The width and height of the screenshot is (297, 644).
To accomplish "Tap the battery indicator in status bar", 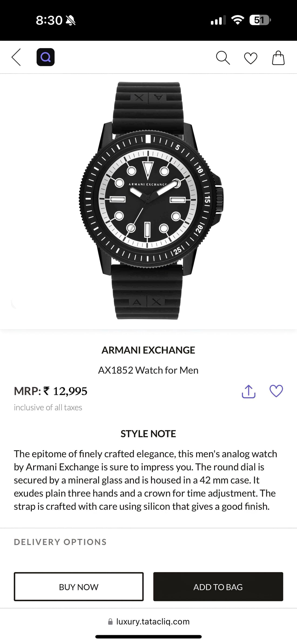I will (260, 20).
